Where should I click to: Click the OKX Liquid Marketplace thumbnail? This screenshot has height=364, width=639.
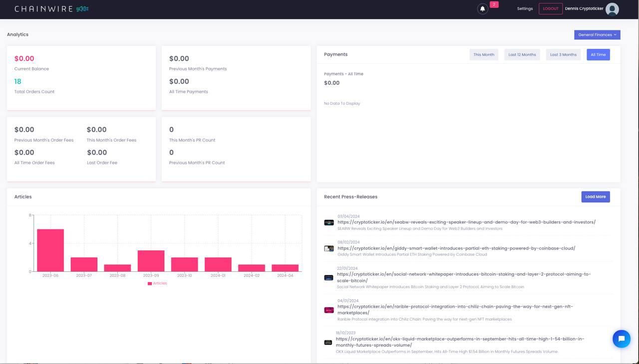point(328,343)
